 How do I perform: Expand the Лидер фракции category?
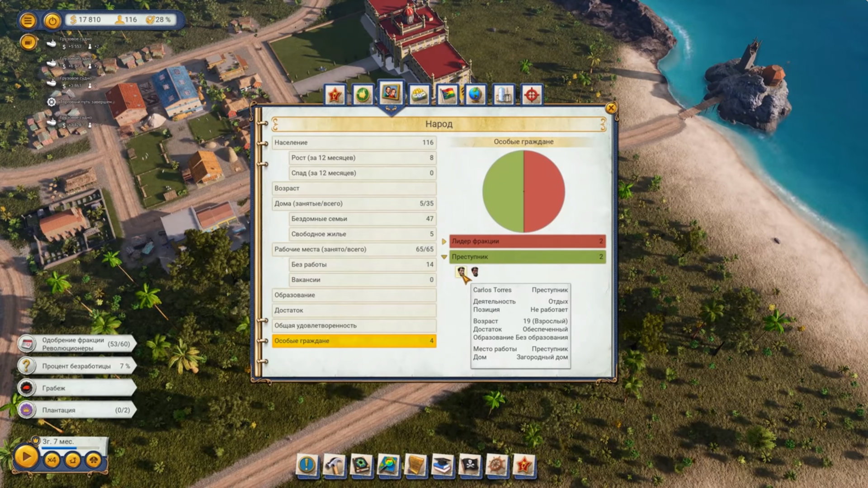(x=444, y=241)
